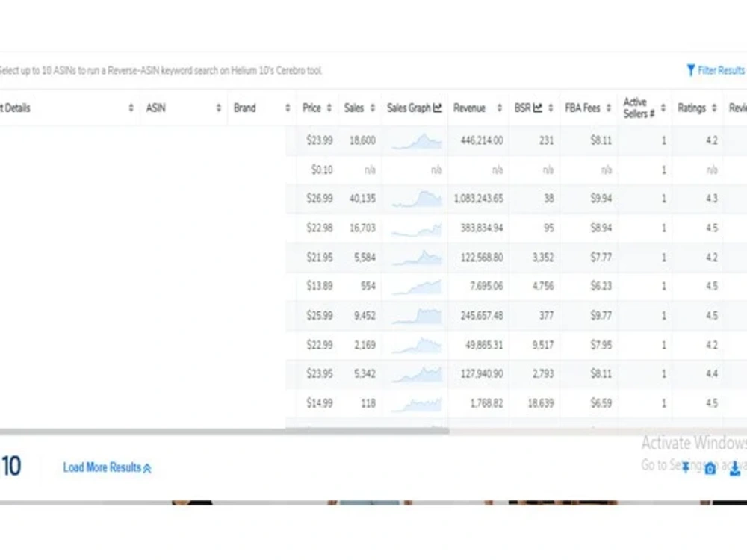Click price cell $26.99

320,199
